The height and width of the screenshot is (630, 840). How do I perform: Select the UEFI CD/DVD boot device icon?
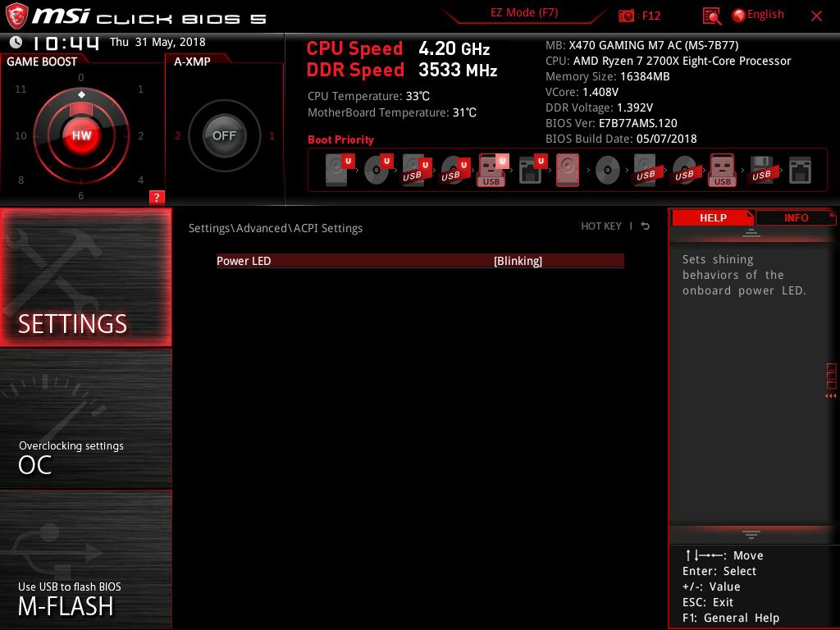(378, 169)
